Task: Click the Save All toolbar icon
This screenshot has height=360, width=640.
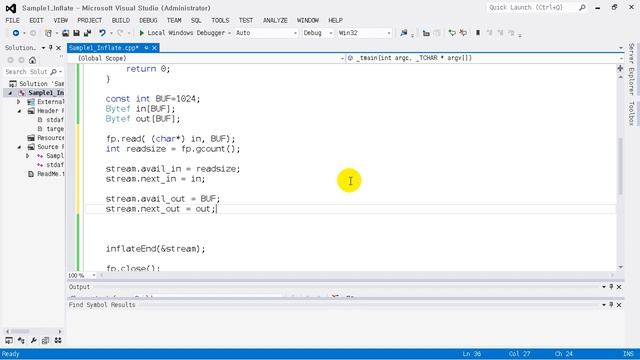Action: pyautogui.click(x=87, y=33)
